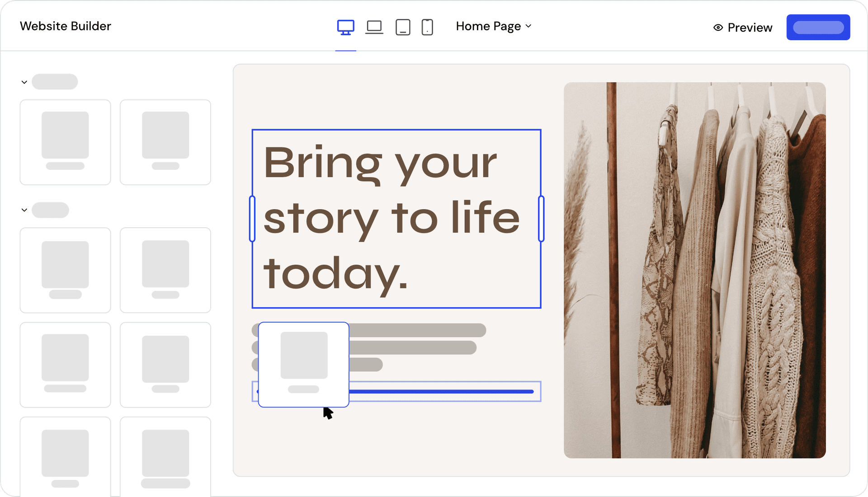Switch to laptop device view

[374, 27]
